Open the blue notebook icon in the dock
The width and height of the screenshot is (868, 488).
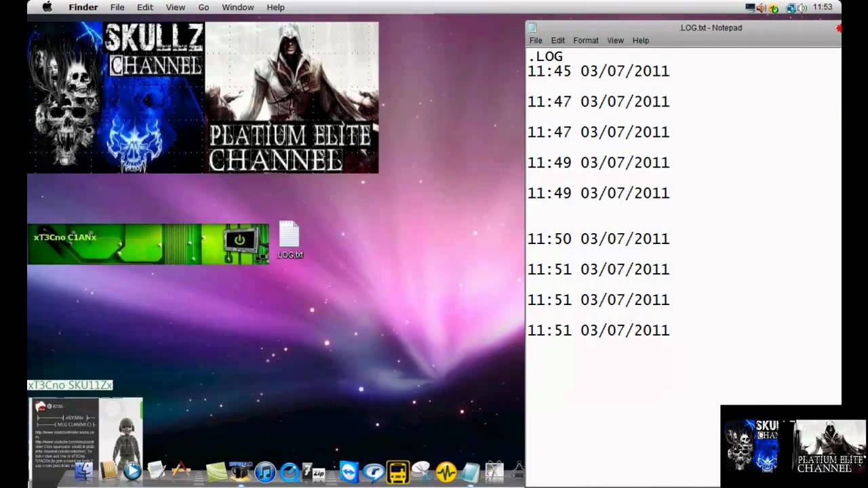coord(470,471)
